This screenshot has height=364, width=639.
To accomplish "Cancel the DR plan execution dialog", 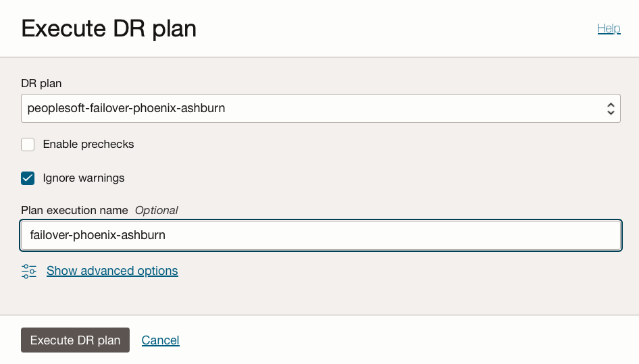I will click(x=160, y=340).
